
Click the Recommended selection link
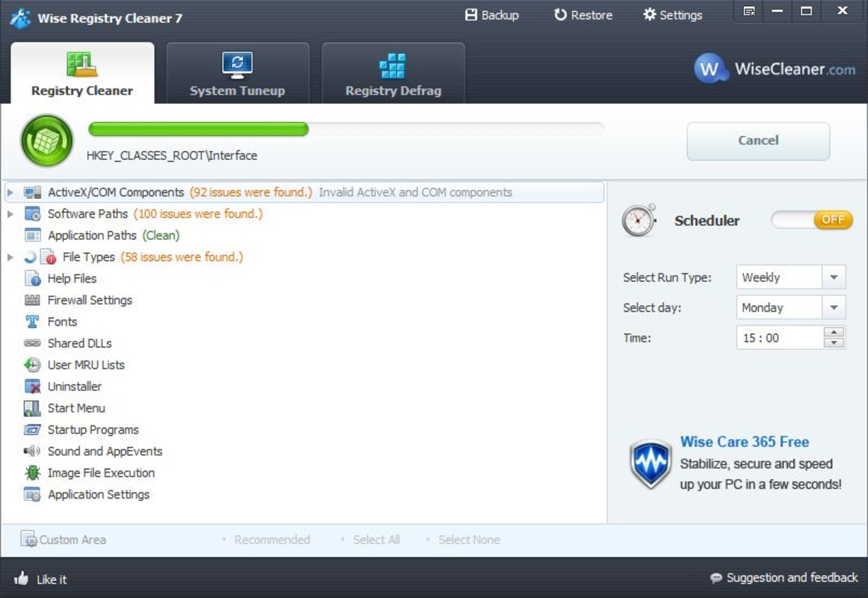272,539
